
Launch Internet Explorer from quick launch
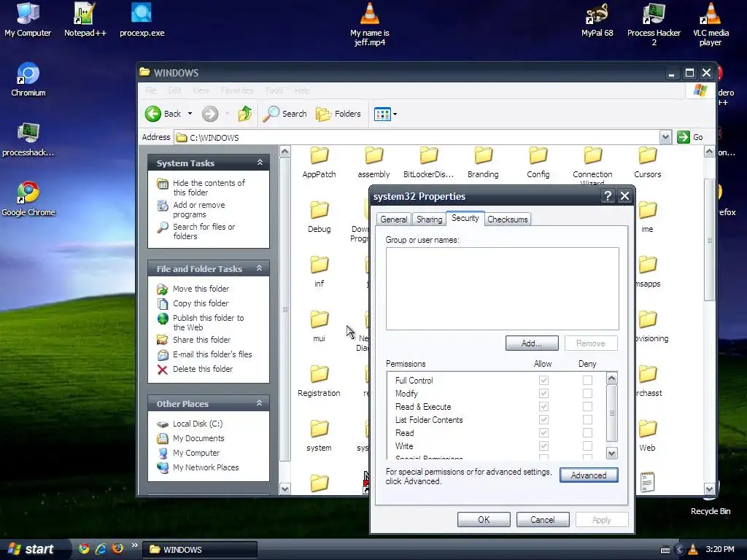pyautogui.click(x=101, y=548)
